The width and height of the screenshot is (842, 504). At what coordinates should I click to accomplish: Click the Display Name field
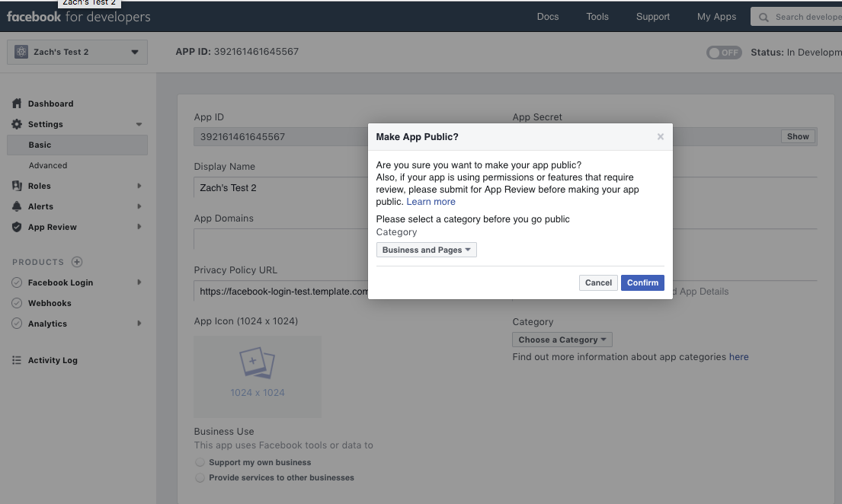coord(281,188)
